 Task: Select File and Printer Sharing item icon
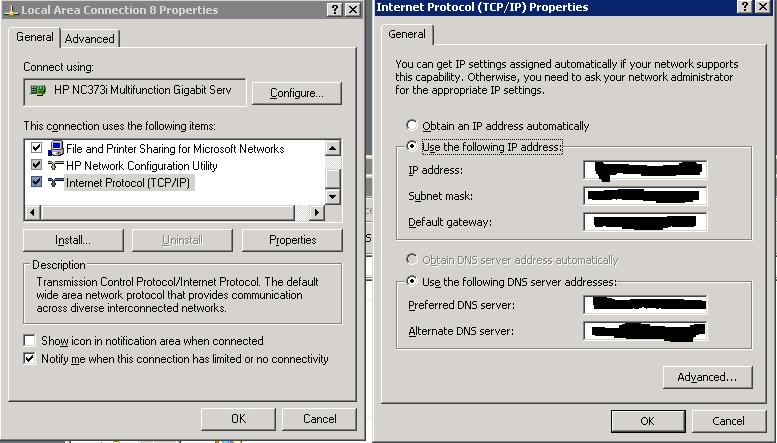tap(56, 148)
